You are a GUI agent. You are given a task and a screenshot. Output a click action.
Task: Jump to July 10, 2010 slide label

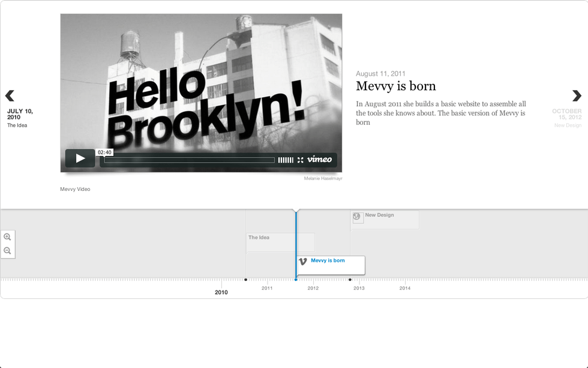pyautogui.click(x=20, y=114)
